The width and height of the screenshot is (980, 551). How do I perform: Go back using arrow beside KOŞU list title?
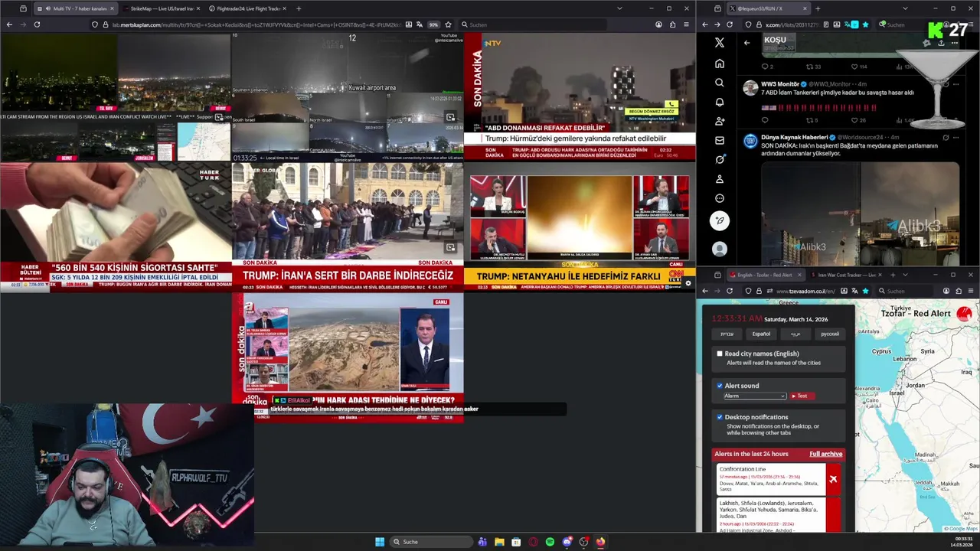coord(746,43)
